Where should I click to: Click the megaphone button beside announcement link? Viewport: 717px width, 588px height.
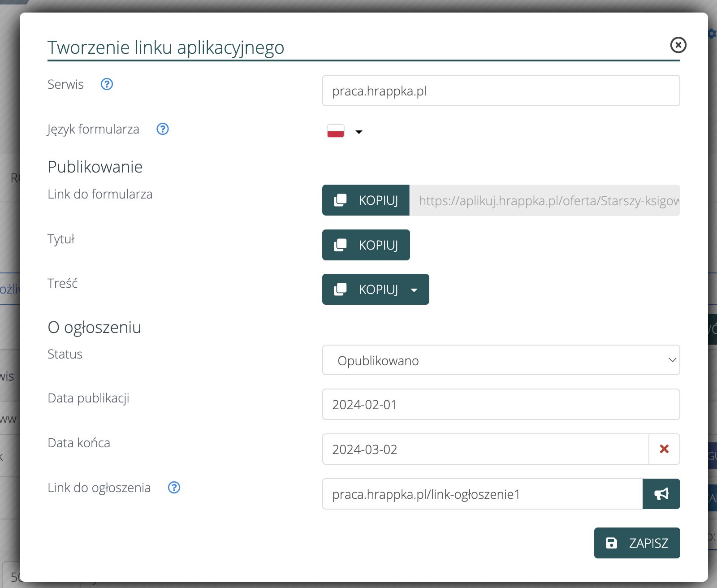pos(661,494)
